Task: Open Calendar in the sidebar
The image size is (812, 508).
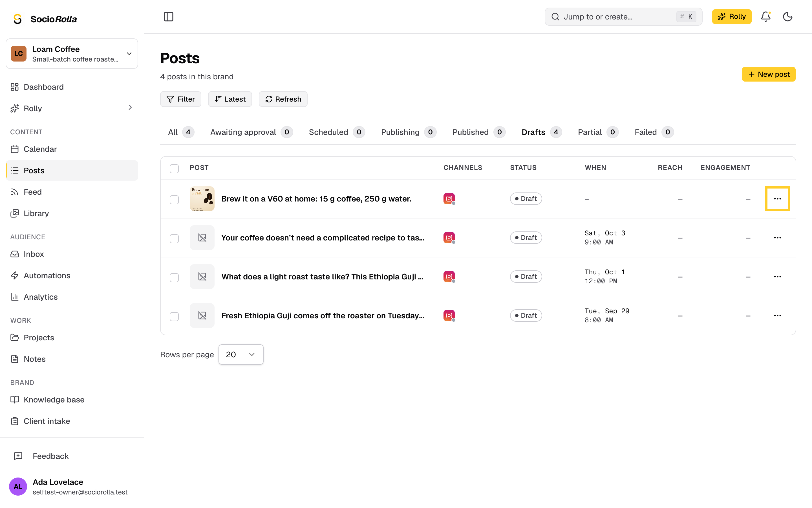Action: click(72, 149)
